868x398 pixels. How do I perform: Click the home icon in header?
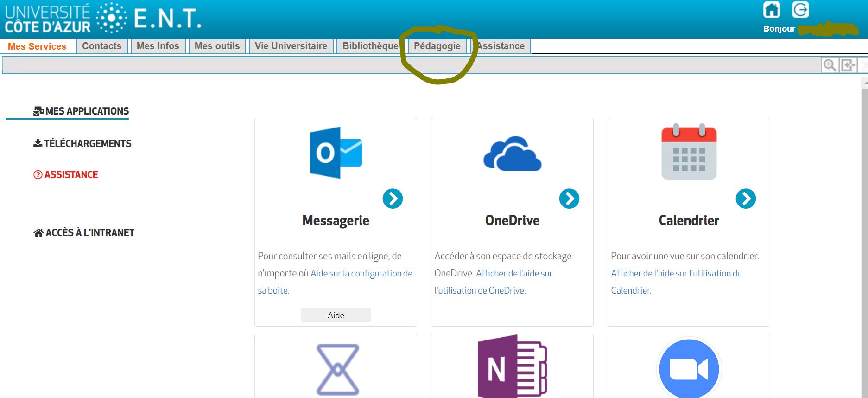[771, 10]
